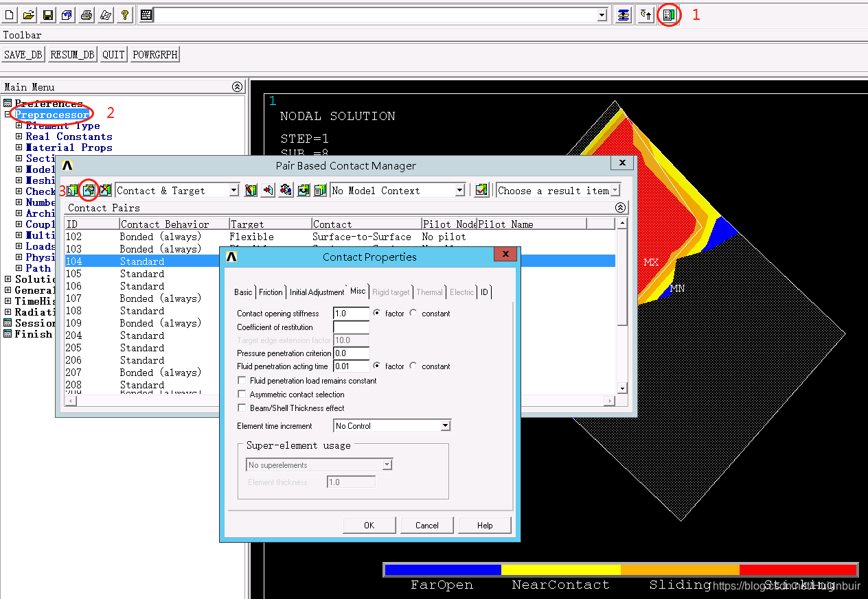Click the Contact Manager icon in the top toolbar

(x=669, y=15)
